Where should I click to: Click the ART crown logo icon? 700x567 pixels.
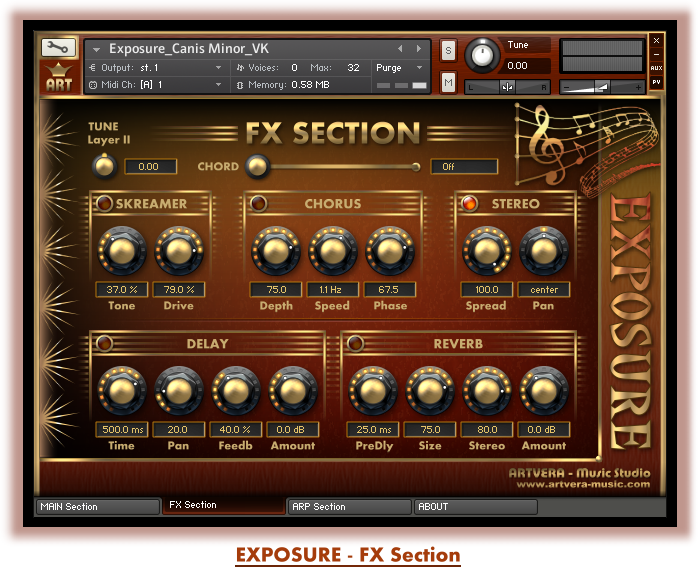(58, 77)
